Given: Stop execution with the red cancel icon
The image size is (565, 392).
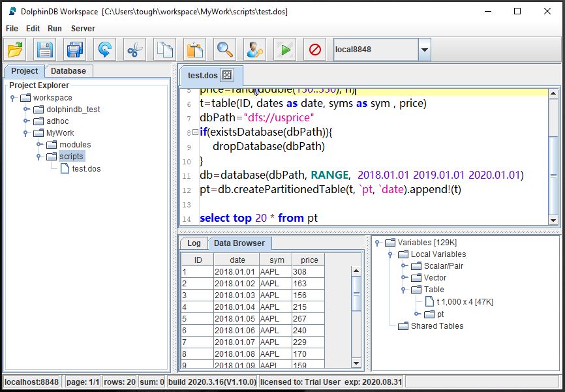Looking at the screenshot, I should (314, 50).
